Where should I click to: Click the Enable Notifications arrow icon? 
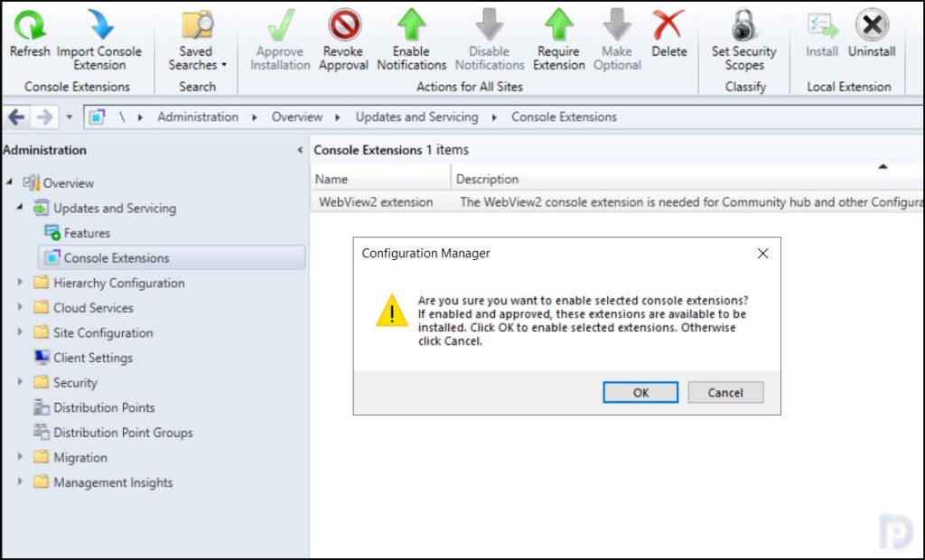pyautogui.click(x=412, y=25)
